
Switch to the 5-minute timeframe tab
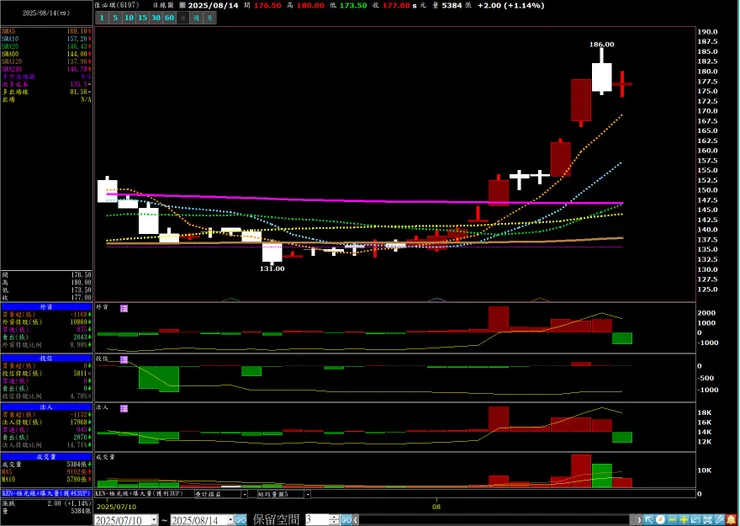click(115, 18)
